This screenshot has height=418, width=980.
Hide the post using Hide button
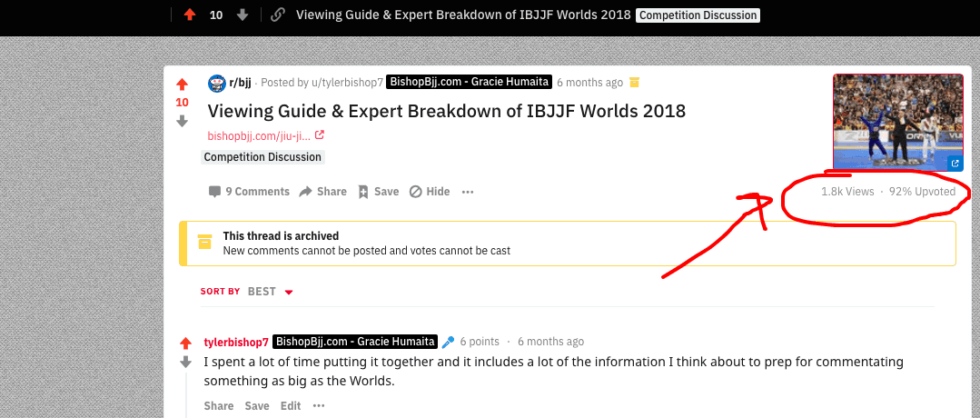coord(430,192)
